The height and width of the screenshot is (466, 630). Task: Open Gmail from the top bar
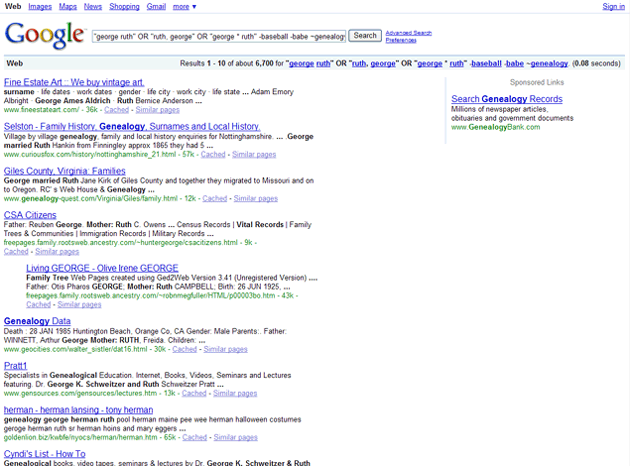point(156,6)
